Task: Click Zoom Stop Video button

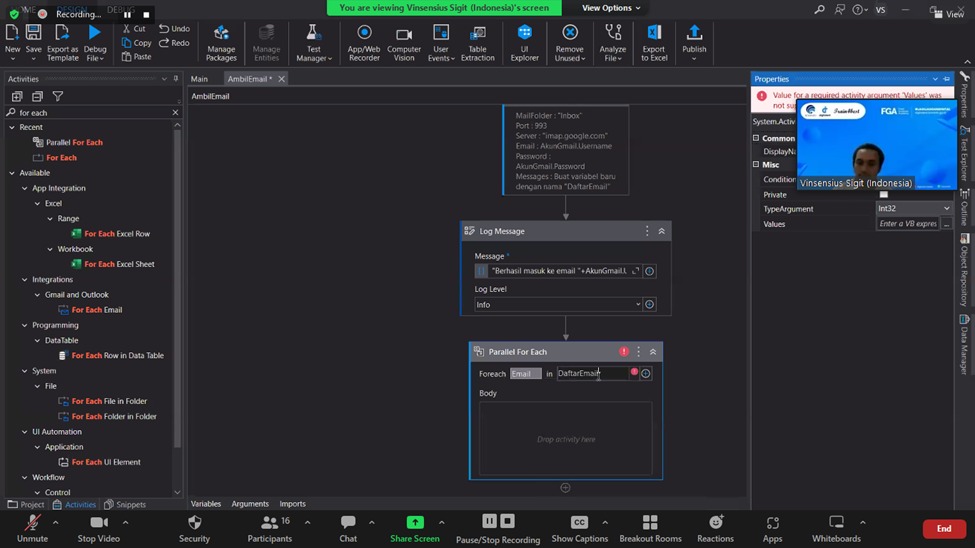Action: tap(98, 529)
